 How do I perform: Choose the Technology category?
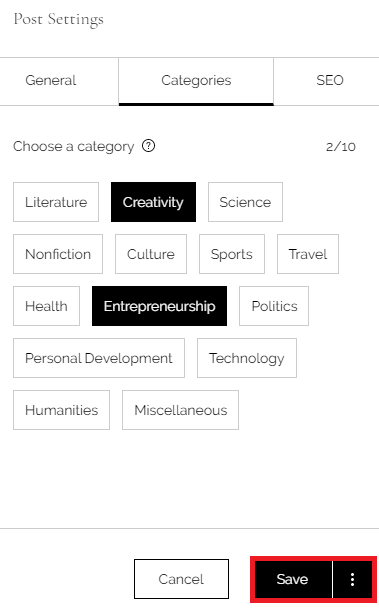tap(247, 358)
